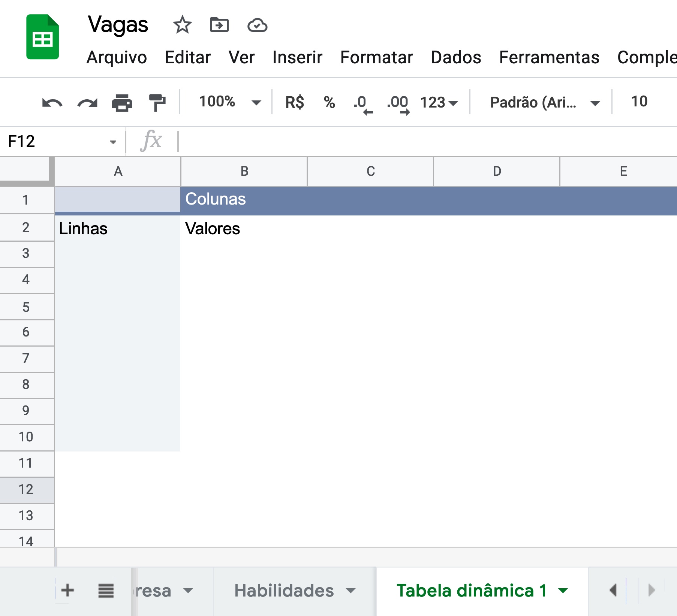The width and height of the screenshot is (677, 616).
Task: Select row 2 header
Action: click(x=26, y=227)
